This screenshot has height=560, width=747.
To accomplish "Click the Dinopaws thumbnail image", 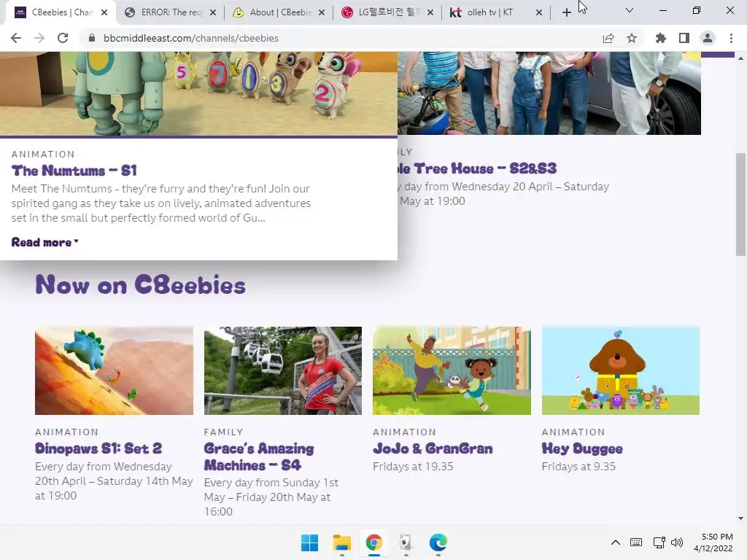I will click(x=115, y=370).
